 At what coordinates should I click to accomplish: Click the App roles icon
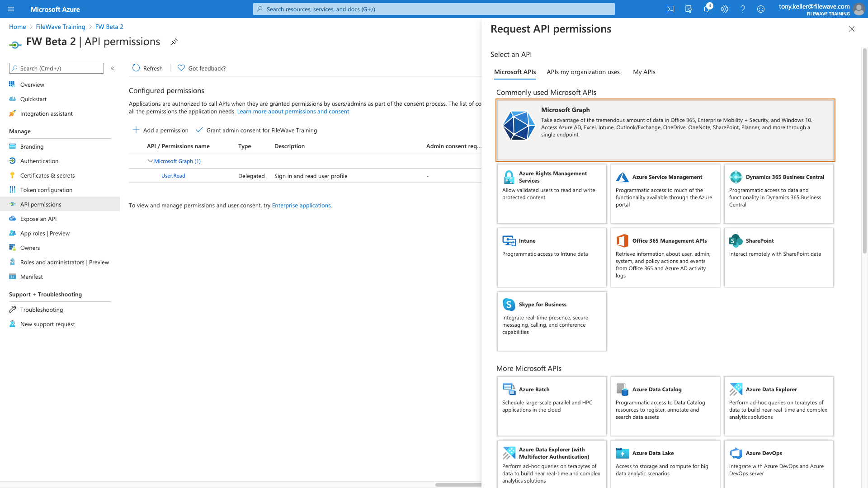pyautogui.click(x=12, y=233)
